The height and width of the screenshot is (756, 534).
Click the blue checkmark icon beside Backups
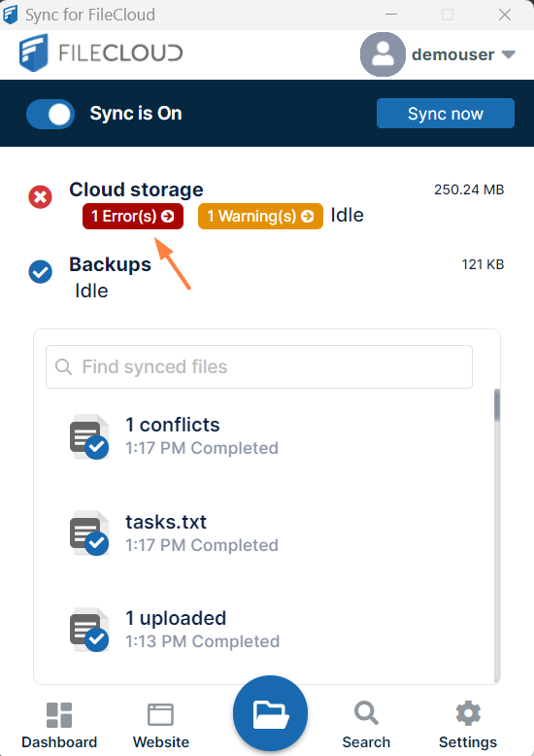[x=41, y=272]
